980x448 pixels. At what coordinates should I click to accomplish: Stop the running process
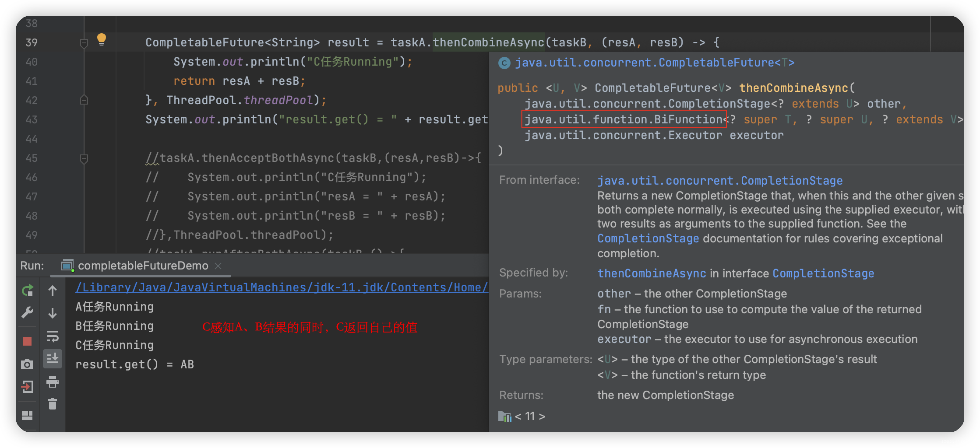(27, 341)
